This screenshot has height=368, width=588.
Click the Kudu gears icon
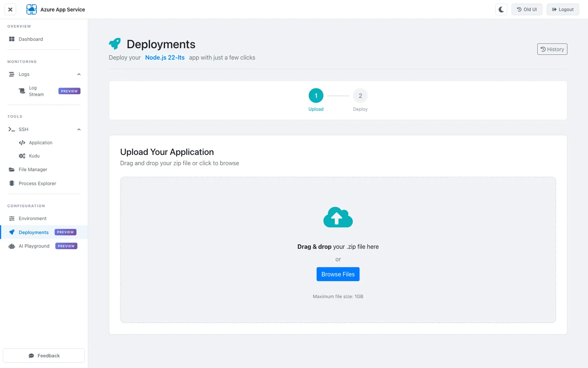22,156
